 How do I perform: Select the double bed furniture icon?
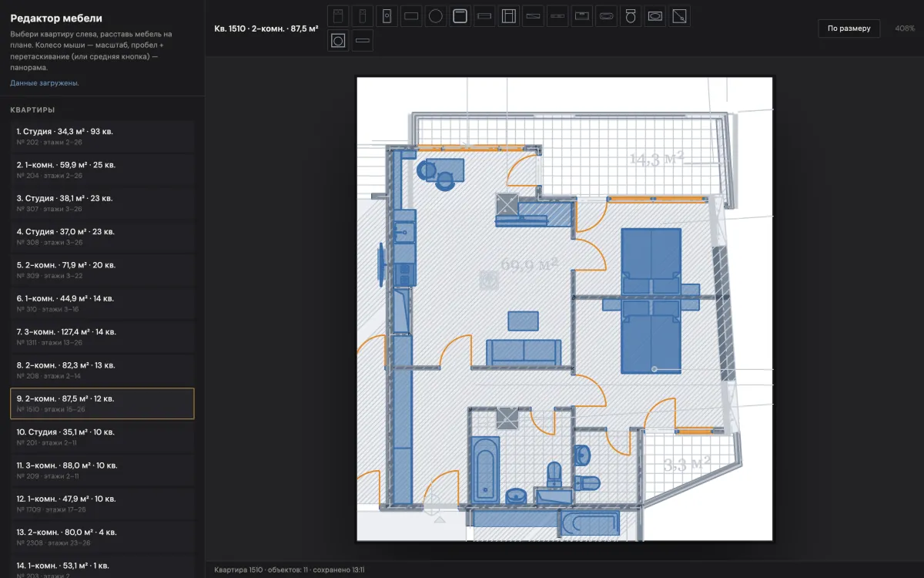[x=338, y=15]
